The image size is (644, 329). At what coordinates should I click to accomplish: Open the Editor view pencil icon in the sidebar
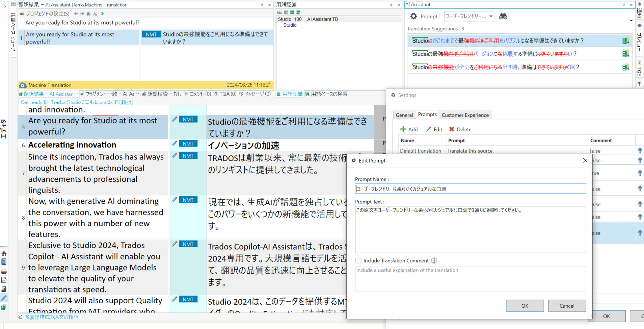[4, 298]
